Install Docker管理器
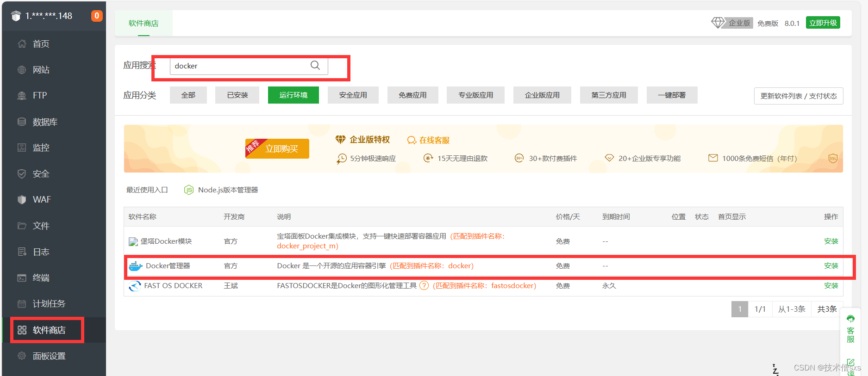The width and height of the screenshot is (868, 376). (831, 265)
